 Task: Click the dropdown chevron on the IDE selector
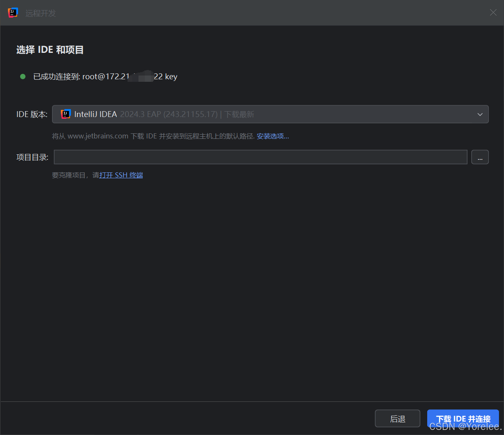pyautogui.click(x=479, y=114)
